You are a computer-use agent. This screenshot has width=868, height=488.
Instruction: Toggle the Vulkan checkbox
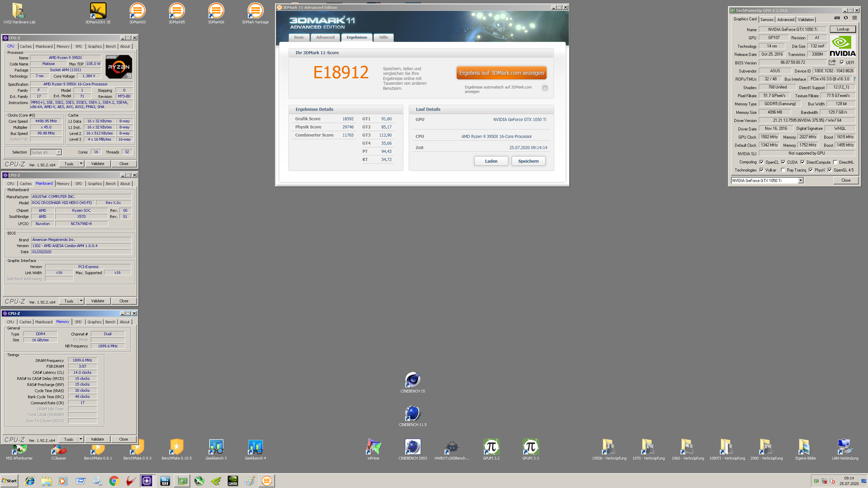click(762, 170)
